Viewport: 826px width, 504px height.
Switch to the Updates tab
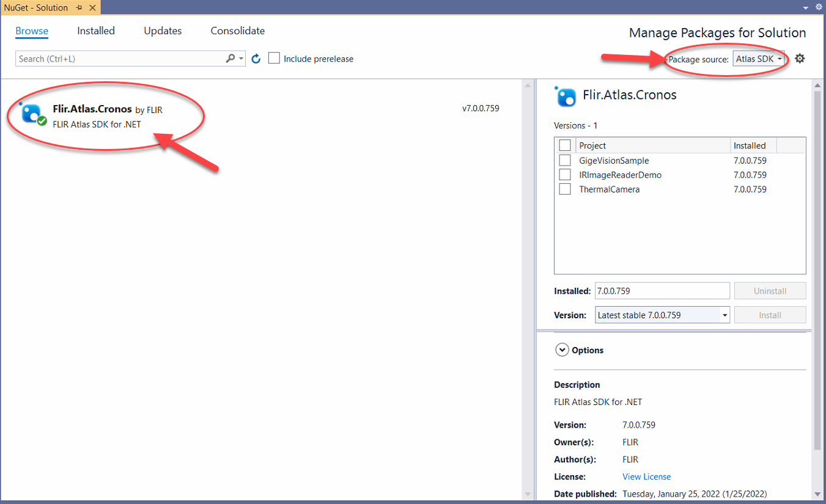(163, 31)
